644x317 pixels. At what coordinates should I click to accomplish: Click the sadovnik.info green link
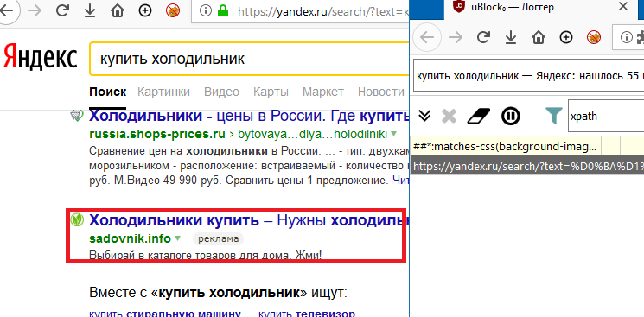[x=130, y=238]
